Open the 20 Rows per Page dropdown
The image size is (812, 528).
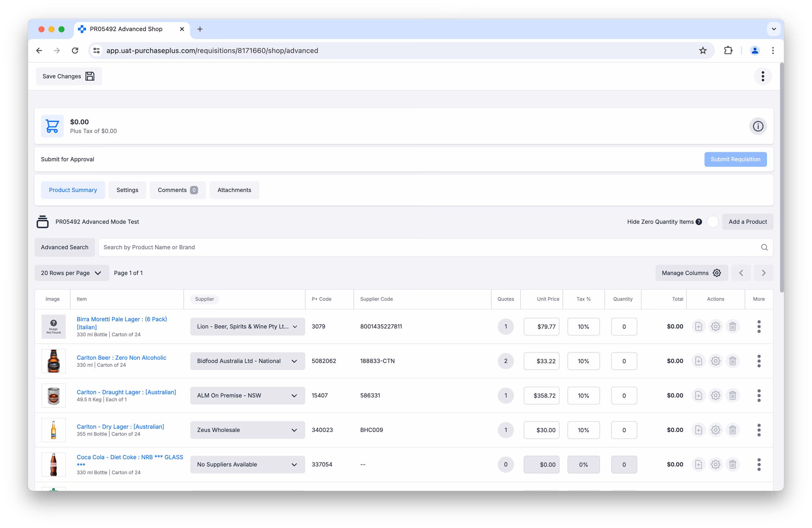click(x=72, y=273)
